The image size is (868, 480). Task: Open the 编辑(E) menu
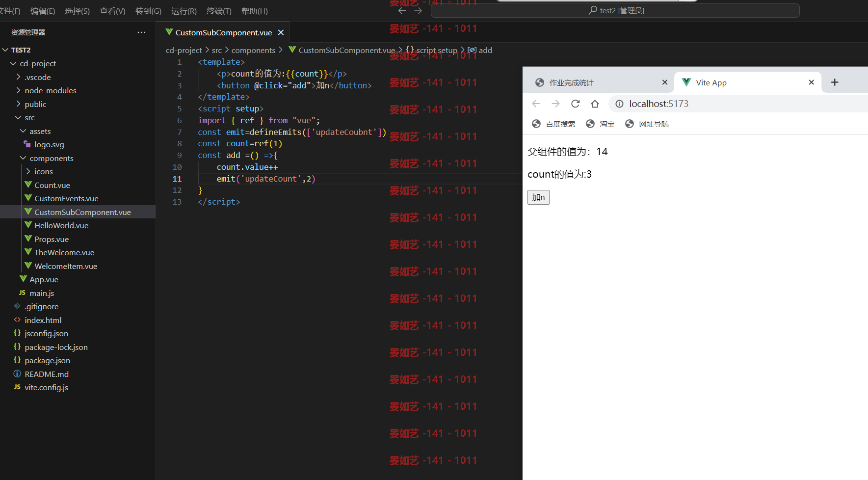(x=43, y=11)
